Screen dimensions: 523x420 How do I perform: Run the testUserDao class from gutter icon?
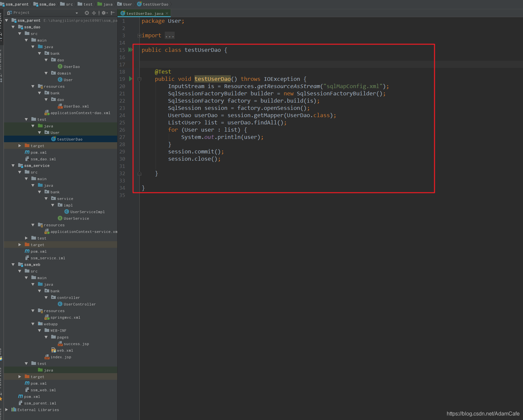point(130,50)
